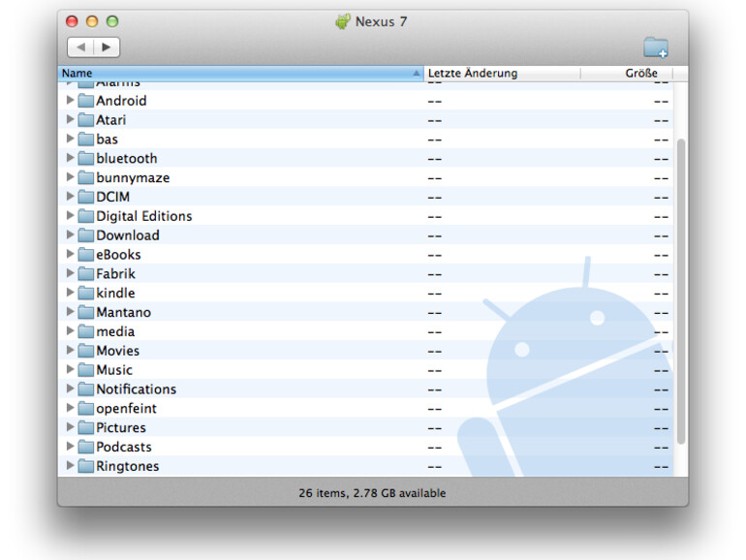Select the media folder name
Screen dimensions: 746x560
pos(115,331)
